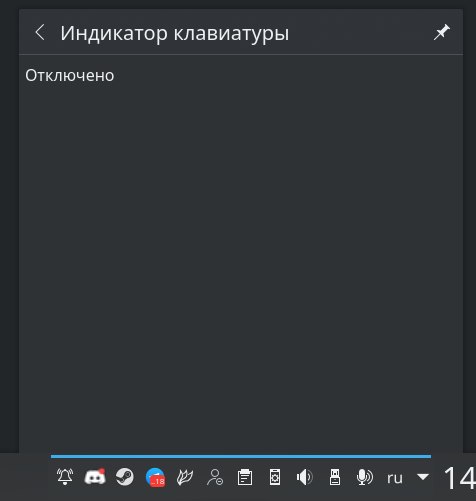Go back using the left chevron arrow
The image size is (476, 501).
pos(40,33)
